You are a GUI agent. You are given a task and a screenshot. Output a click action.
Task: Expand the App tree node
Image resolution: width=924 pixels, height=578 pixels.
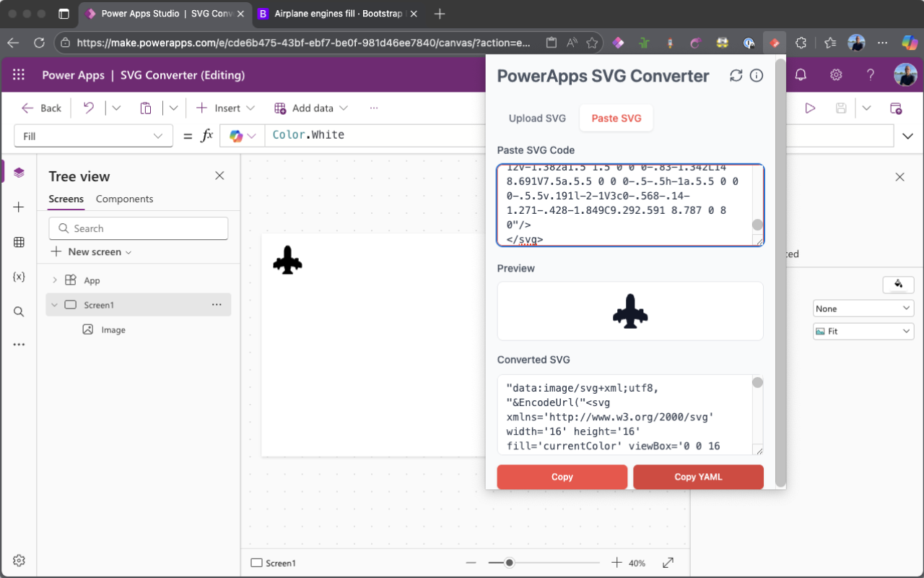click(x=55, y=280)
